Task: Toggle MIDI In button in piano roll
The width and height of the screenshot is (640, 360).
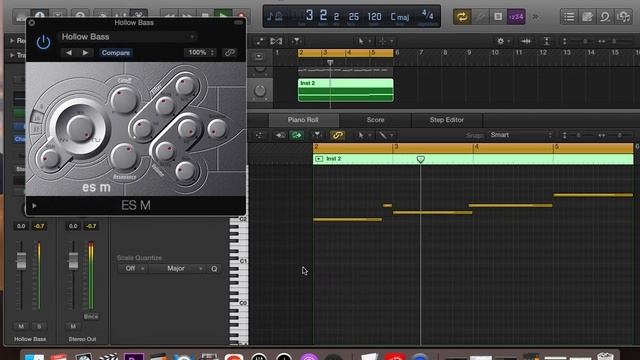Action: [x=280, y=135]
